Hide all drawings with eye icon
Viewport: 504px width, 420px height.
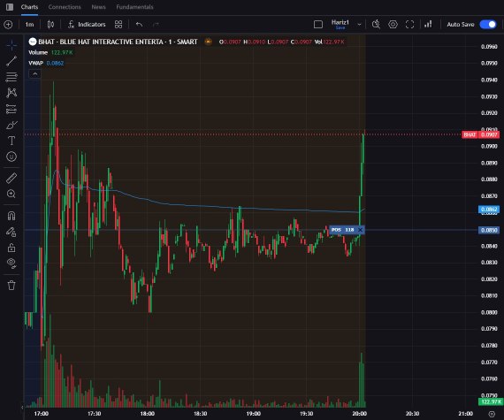[x=11, y=263]
